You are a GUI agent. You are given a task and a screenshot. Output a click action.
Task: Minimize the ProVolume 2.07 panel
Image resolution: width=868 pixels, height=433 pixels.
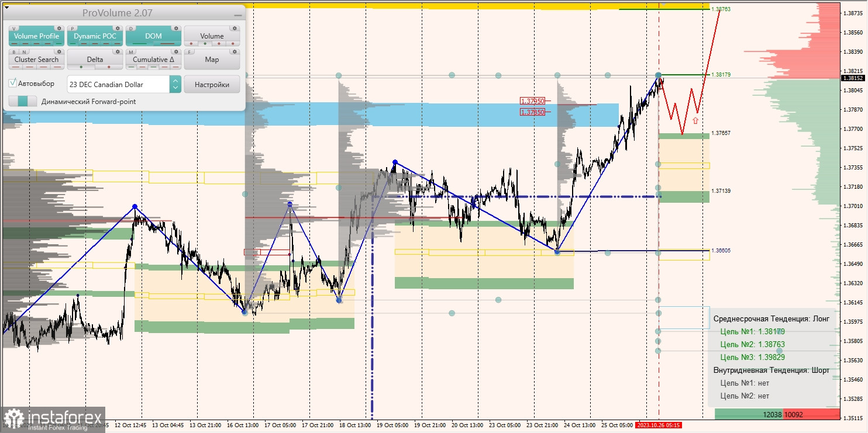238,15
